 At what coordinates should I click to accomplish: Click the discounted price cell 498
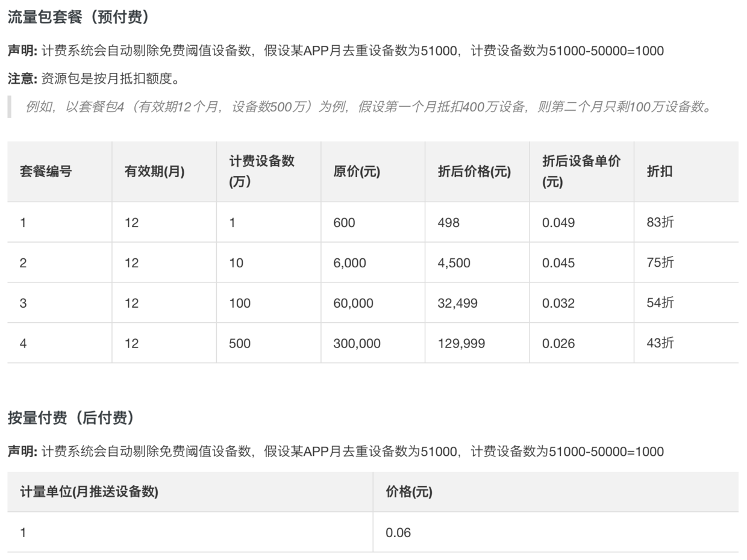point(477,222)
